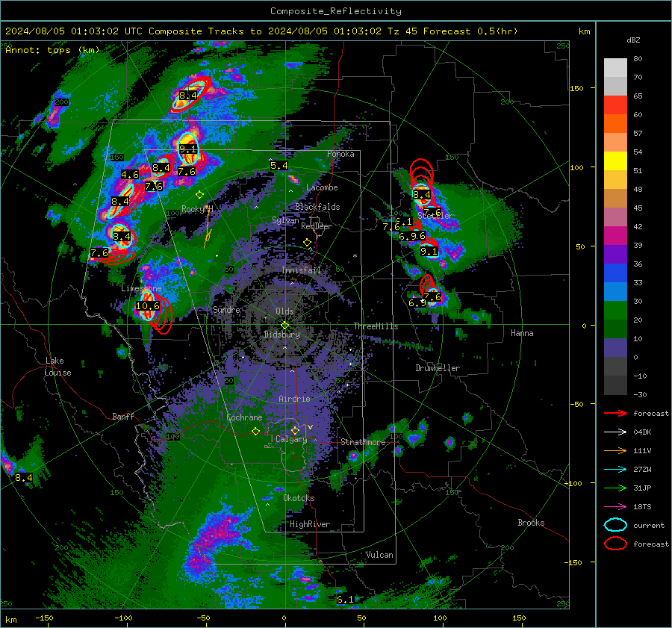
Task: Click the red forecast arrow legend icon
Action: 615,413
